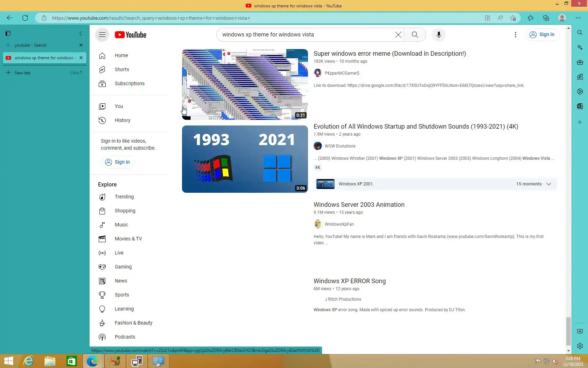Open Edge sidebar search
The image size is (588, 368).
[x=580, y=33]
